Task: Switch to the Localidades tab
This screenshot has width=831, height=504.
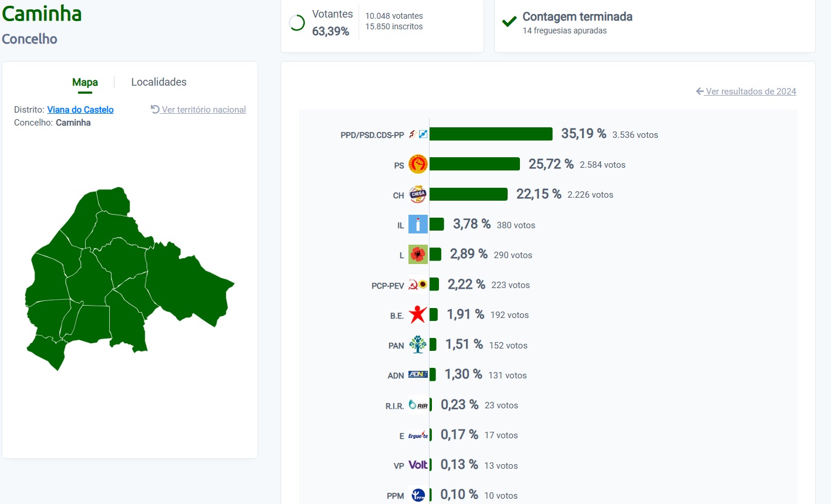Action: (159, 82)
